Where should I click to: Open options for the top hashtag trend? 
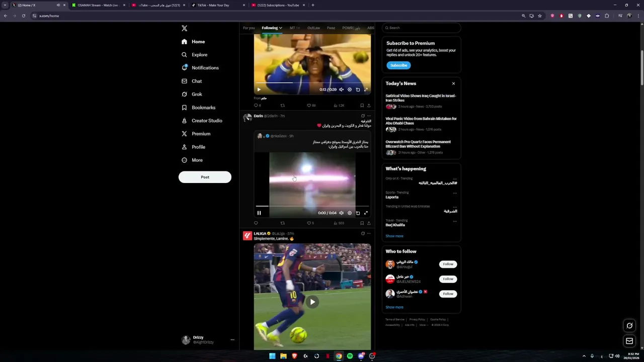[455, 179]
